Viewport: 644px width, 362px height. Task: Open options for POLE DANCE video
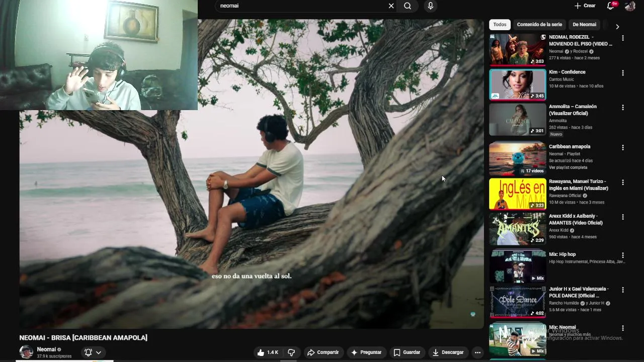pyautogui.click(x=623, y=290)
